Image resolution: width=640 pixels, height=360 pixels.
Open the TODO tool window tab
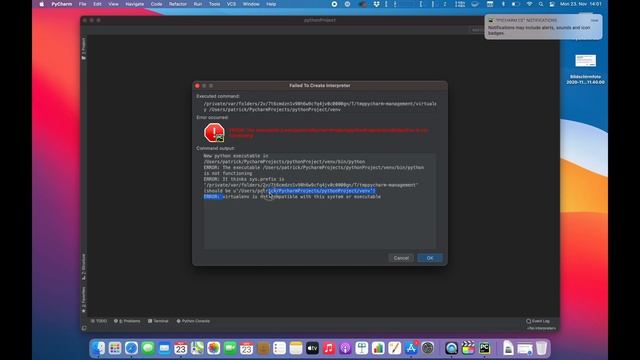99,321
